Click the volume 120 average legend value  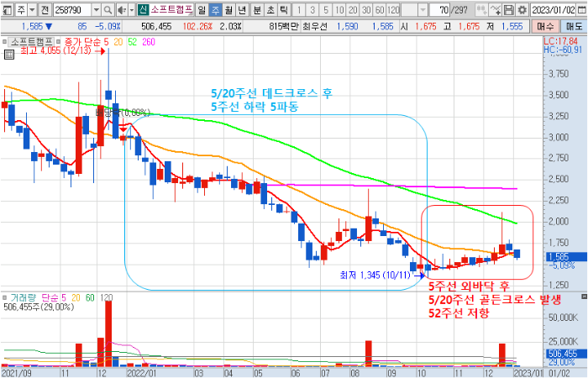(107, 297)
